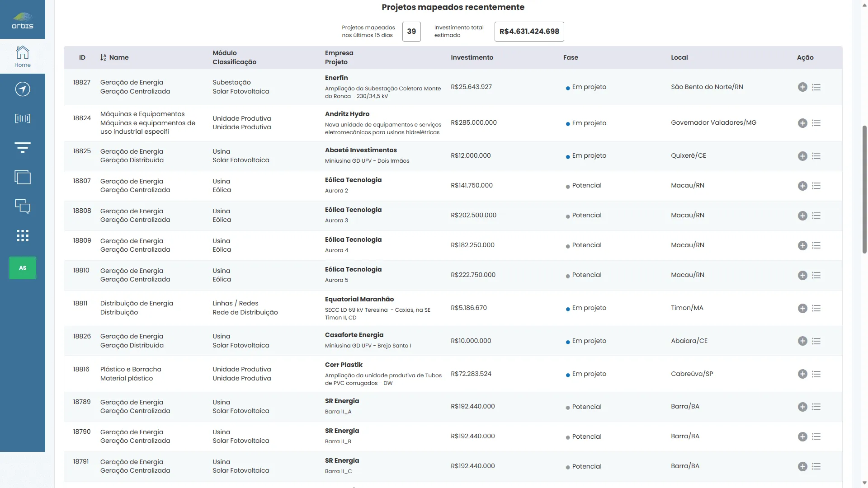The width and height of the screenshot is (868, 488).
Task: Select company name Equatorial Maranhão
Action: (359, 299)
